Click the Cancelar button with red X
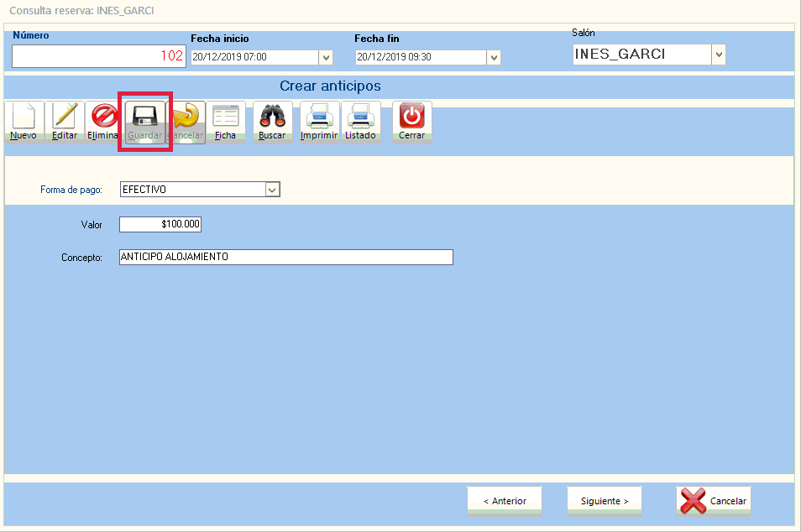The height and width of the screenshot is (532, 801). 714,501
